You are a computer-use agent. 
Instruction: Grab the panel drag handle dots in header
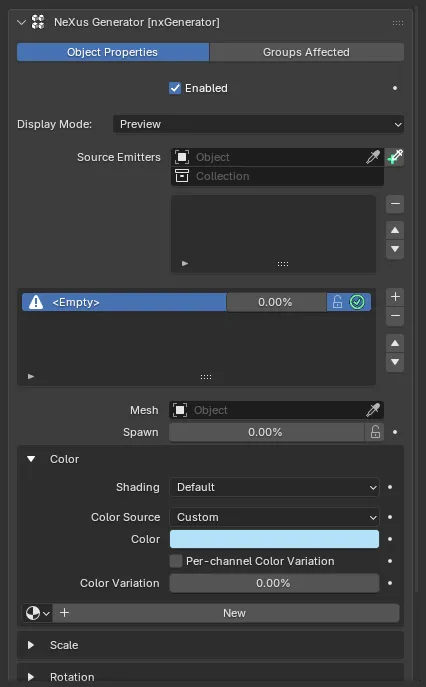click(x=398, y=23)
